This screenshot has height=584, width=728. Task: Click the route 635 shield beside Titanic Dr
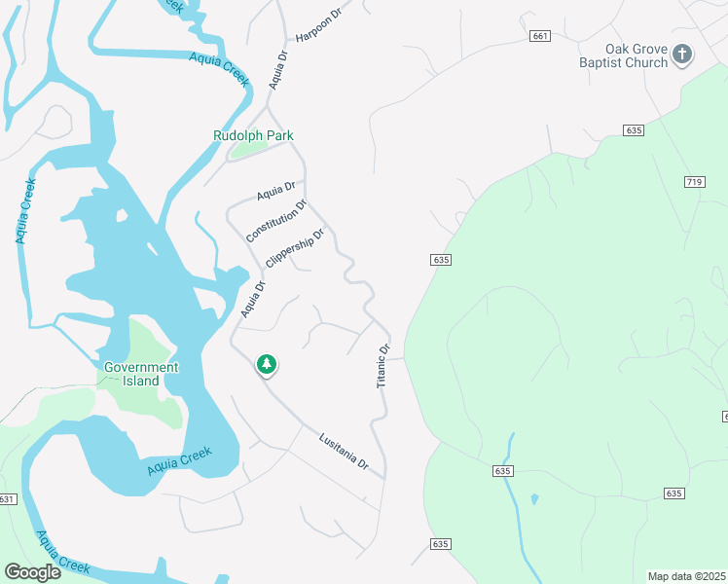441,260
